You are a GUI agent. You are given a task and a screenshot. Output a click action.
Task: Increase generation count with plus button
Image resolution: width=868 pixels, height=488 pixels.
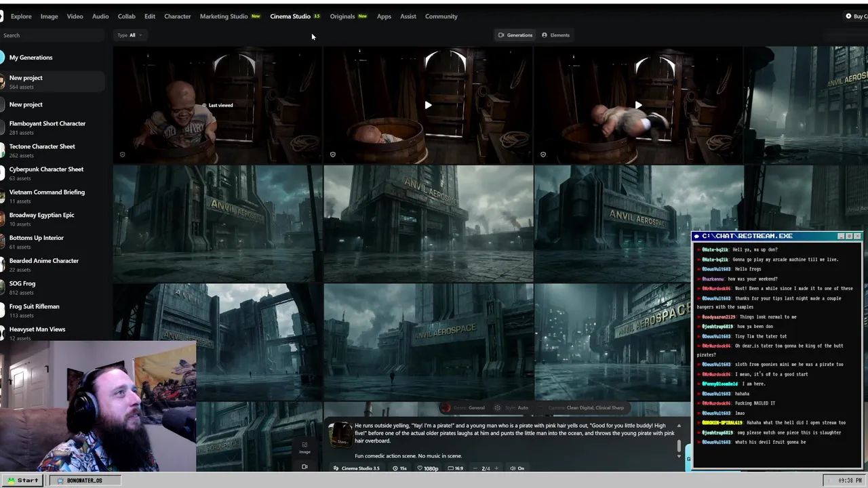[496, 468]
